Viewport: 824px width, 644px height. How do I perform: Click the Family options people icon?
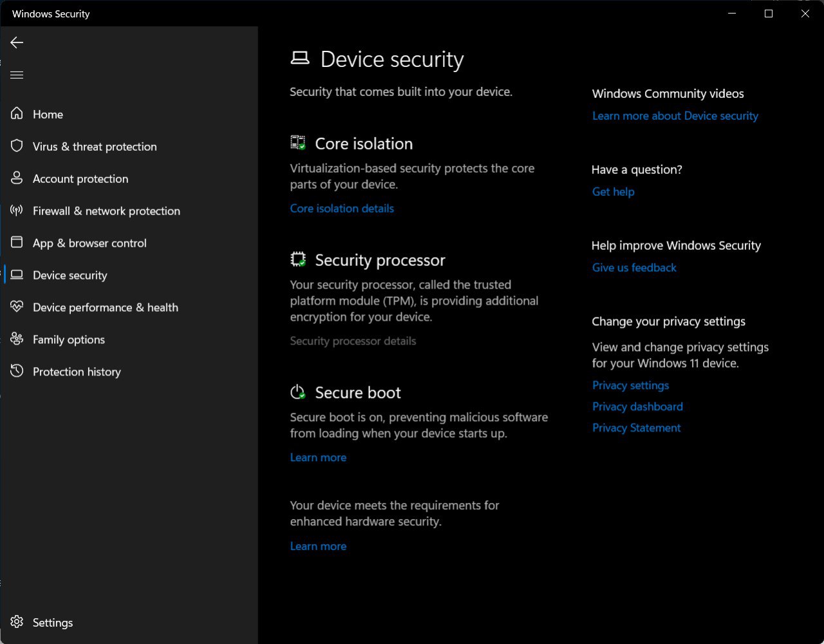17,339
